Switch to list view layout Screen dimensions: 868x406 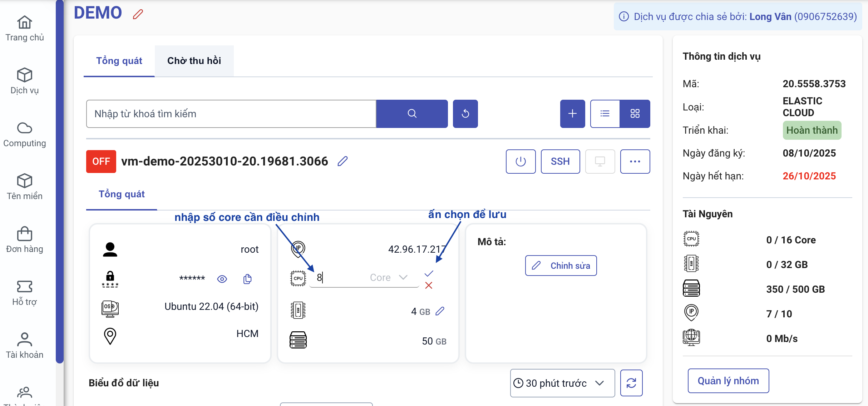coord(605,114)
